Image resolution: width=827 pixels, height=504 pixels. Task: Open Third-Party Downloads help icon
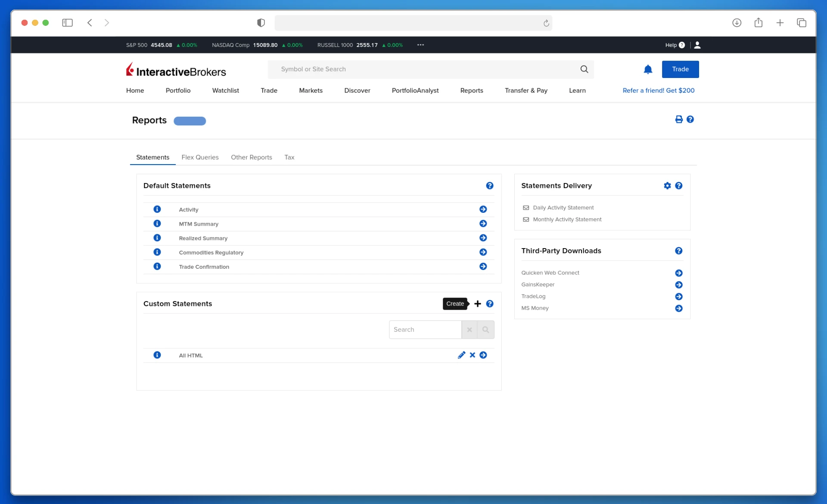click(678, 251)
